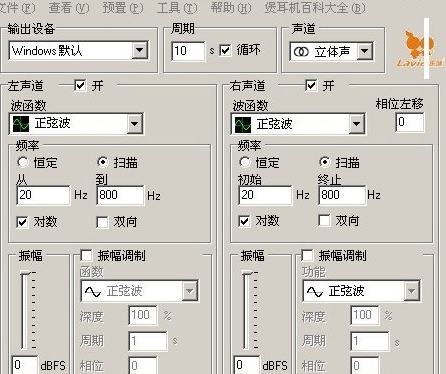This screenshot has width=446, height=374.
Task: Click the stereo rings icon in 声道
Action: (x=301, y=52)
